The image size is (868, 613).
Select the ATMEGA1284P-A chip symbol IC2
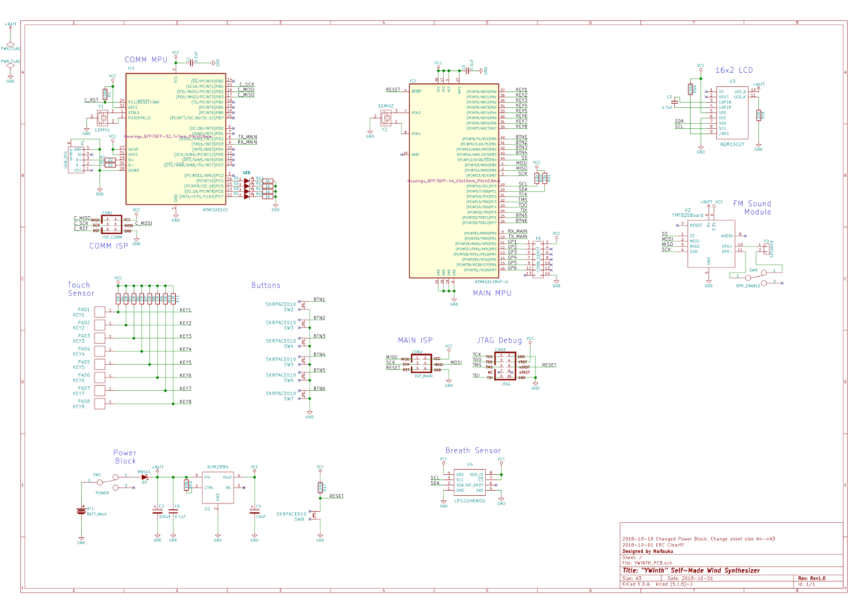(x=454, y=181)
